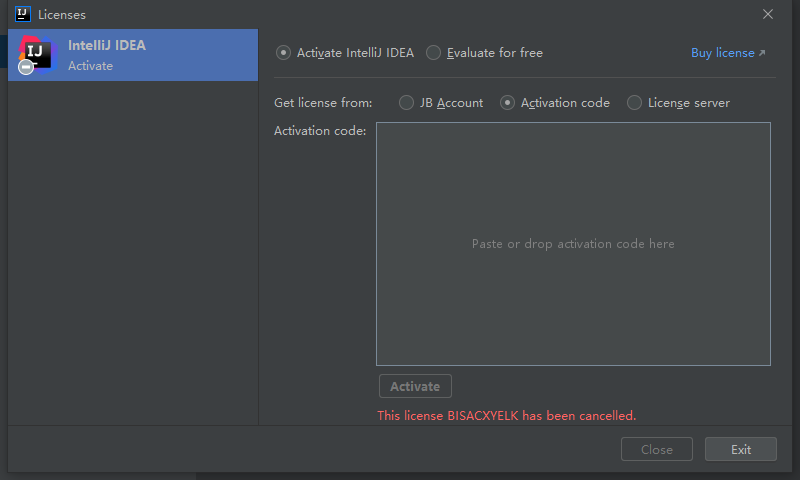Image resolution: width=800 pixels, height=480 pixels.
Task: Click the Close button
Action: click(x=657, y=449)
